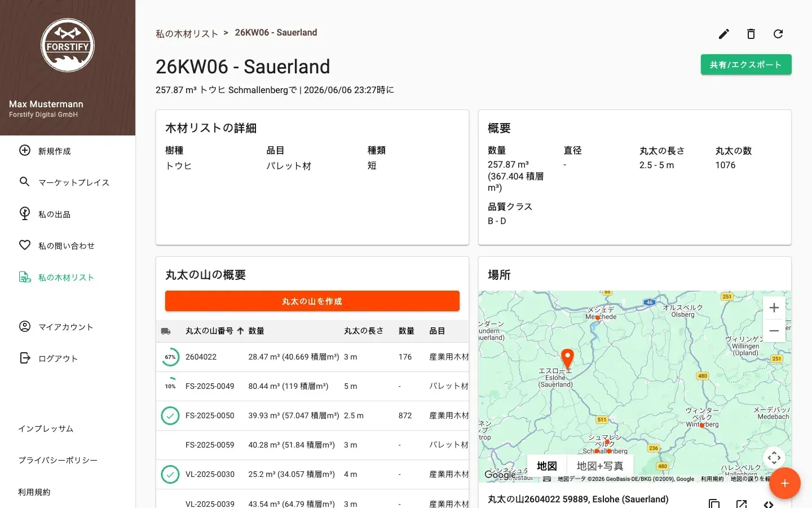Zoom out on the map

[774, 331]
